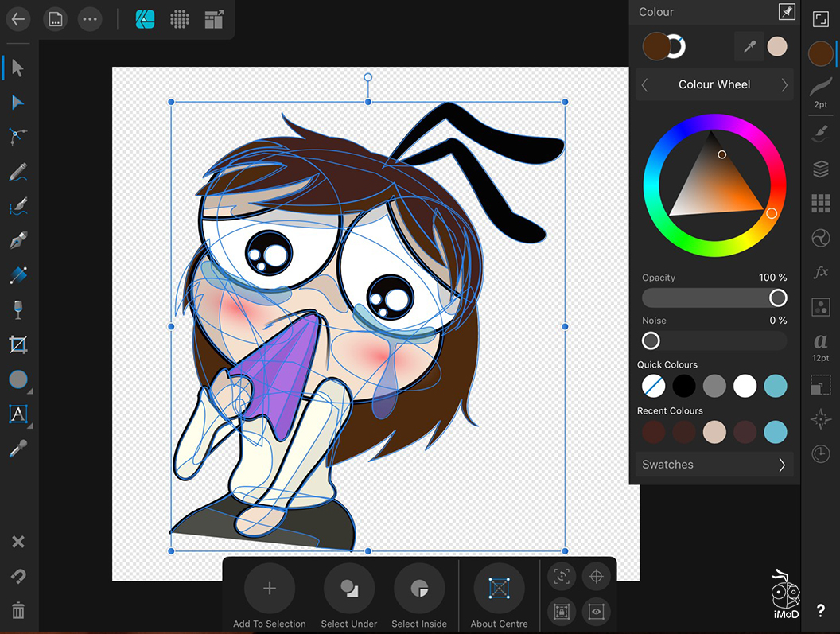Viewport: 840px width, 634px height.
Task: Toggle About Centre transform option
Action: (499, 589)
